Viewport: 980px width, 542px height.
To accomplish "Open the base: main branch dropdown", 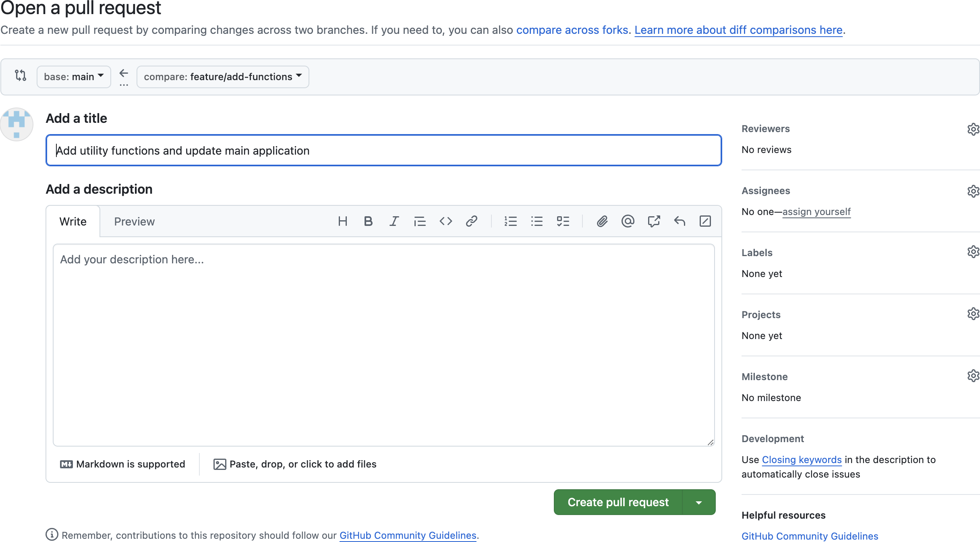I will [74, 77].
